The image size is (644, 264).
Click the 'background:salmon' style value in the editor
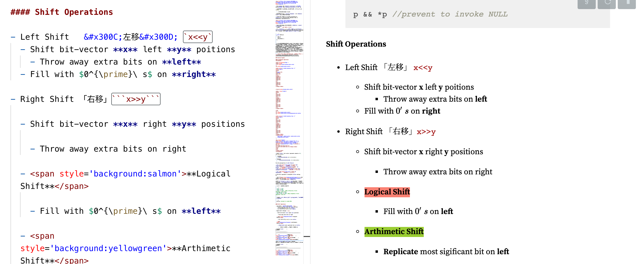click(x=136, y=173)
